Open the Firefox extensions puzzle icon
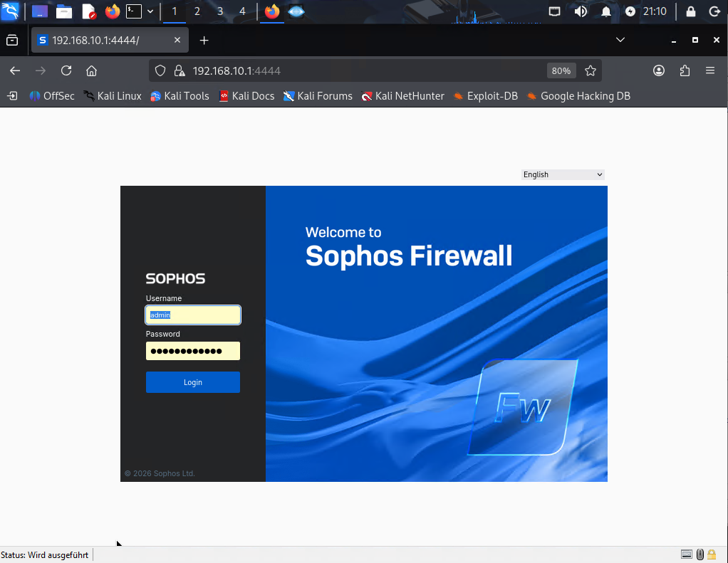728x563 pixels. click(685, 70)
